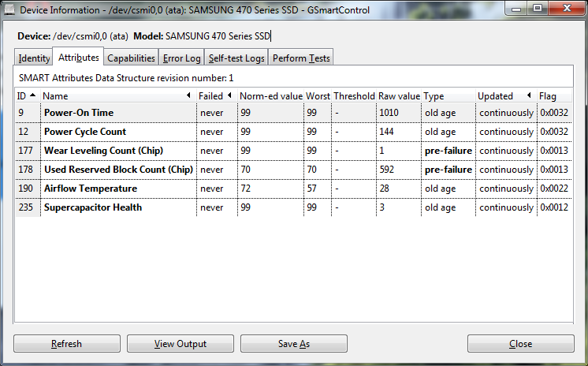Sort by the Worst column header
This screenshot has height=366, width=588.
tap(318, 96)
